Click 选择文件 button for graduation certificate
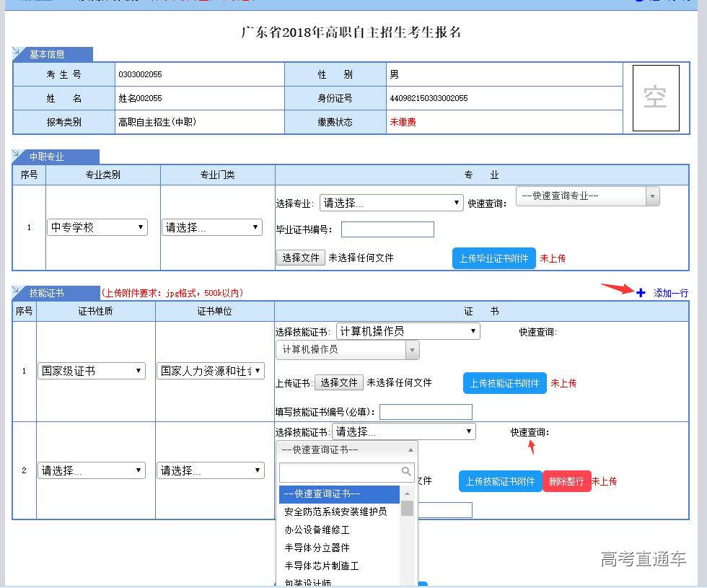 301,258
